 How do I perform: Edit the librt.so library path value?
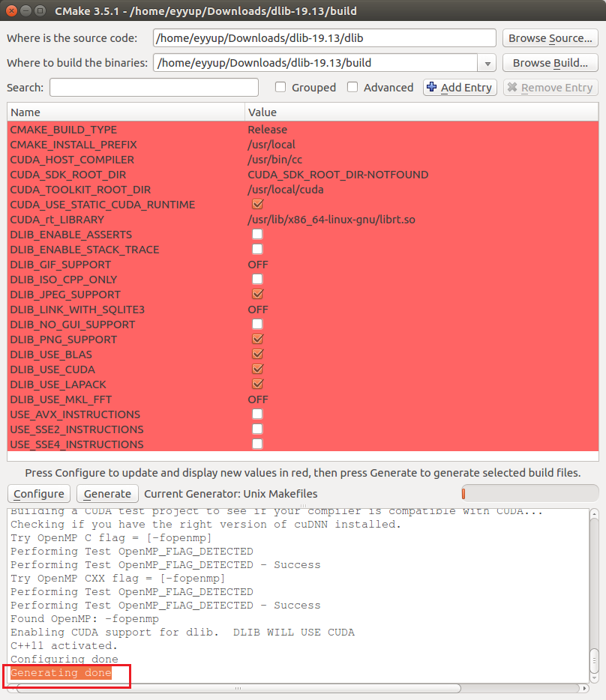click(x=331, y=220)
